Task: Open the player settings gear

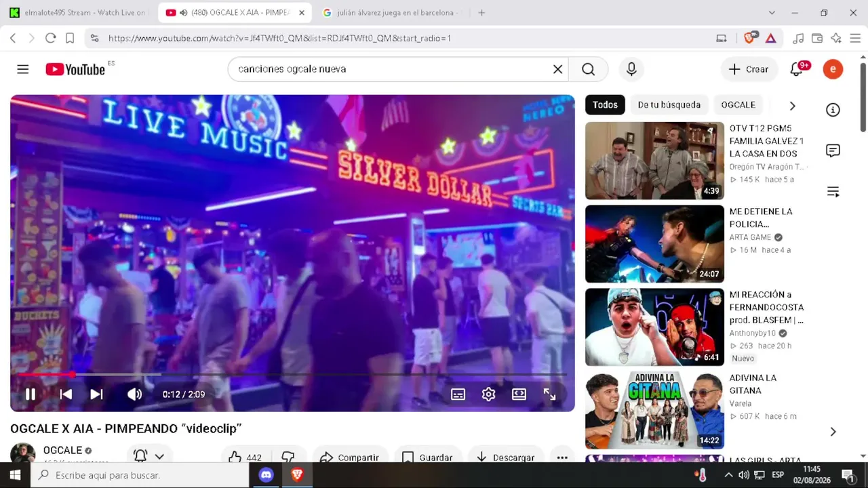Action: point(488,394)
